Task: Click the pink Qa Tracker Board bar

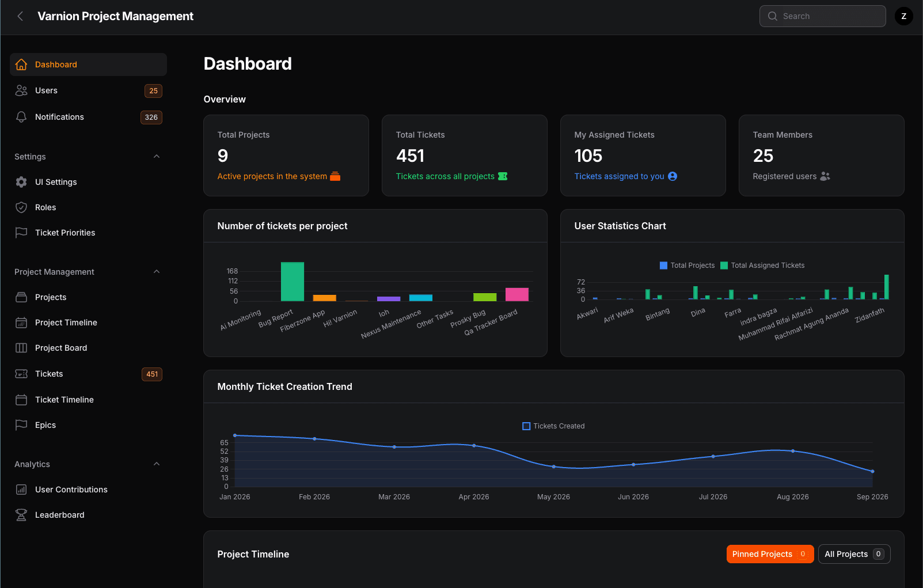Action: pos(517,294)
